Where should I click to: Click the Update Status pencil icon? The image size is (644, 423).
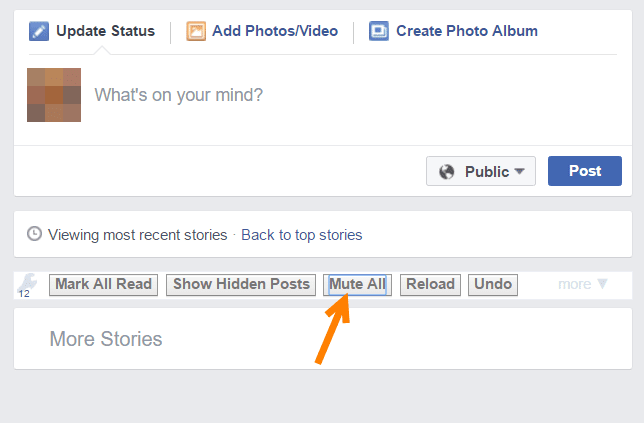39,31
